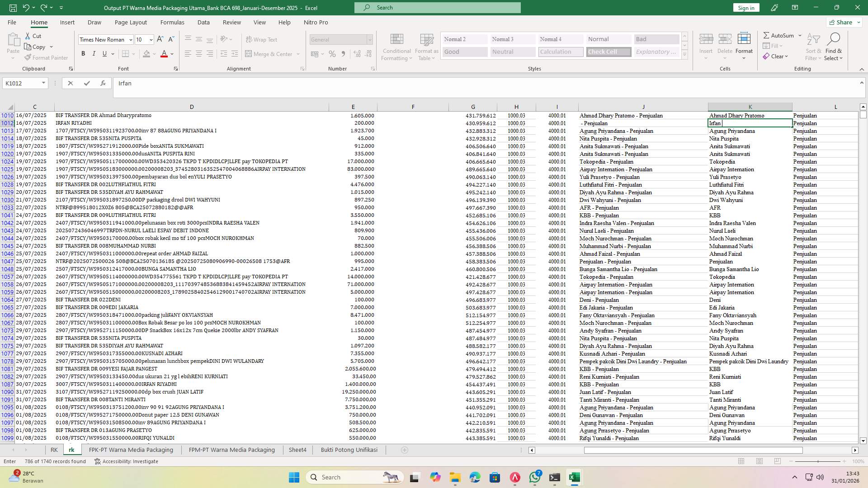This screenshot has height=488, width=868.
Task: Apply Percent Style number formatting
Action: 332,54
